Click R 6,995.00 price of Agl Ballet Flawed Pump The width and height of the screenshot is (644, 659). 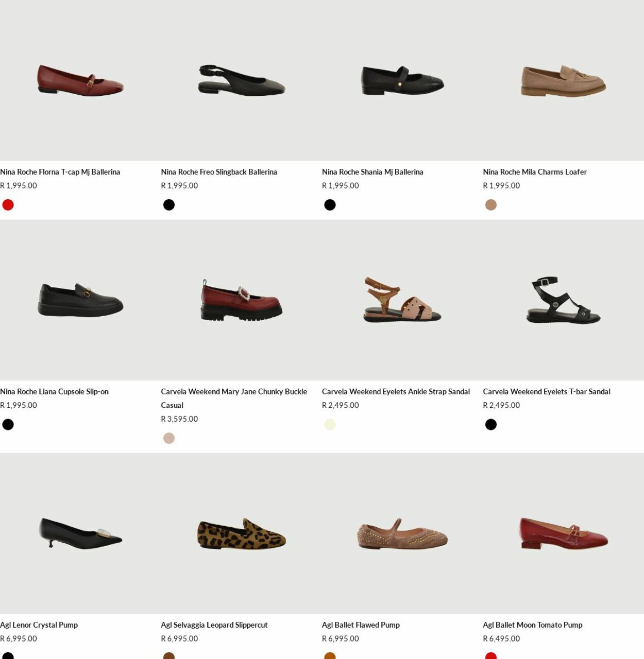341,639
